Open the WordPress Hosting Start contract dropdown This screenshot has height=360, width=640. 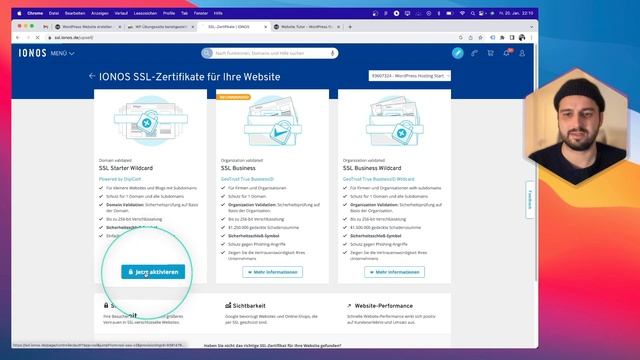[x=410, y=76]
